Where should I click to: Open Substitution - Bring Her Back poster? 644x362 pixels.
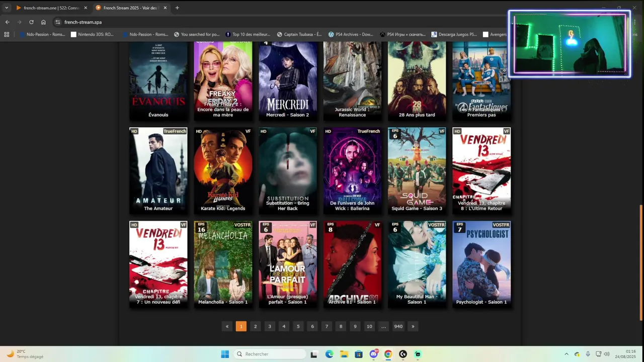coord(288,170)
